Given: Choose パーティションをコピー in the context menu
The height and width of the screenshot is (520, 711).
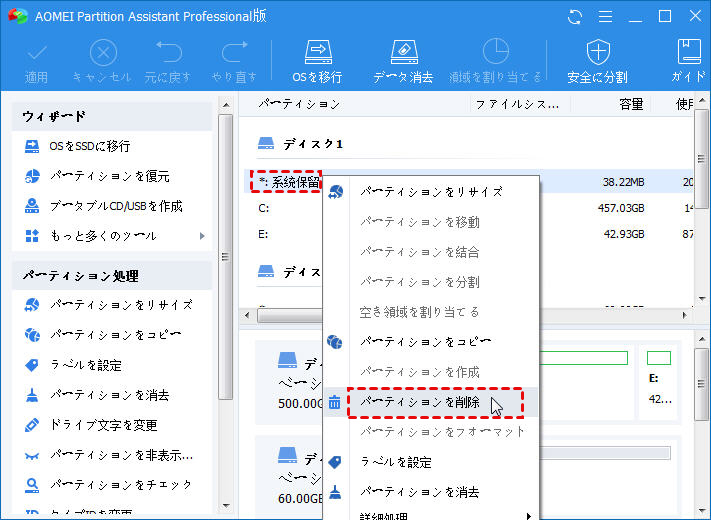Looking at the screenshot, I should click(x=431, y=342).
